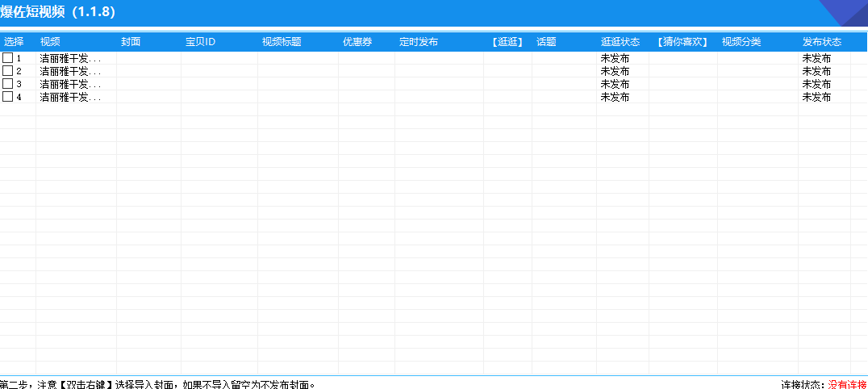Click the 逛逛状态 column header

620,42
